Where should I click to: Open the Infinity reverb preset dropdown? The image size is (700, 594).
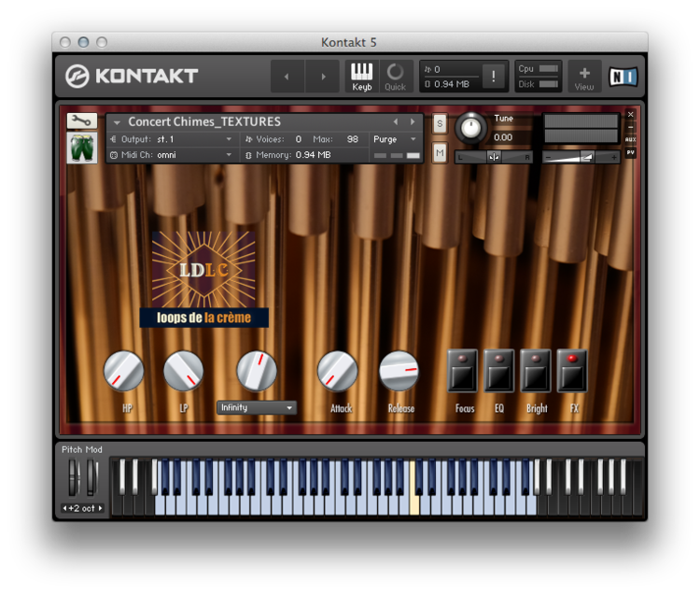coord(257,408)
